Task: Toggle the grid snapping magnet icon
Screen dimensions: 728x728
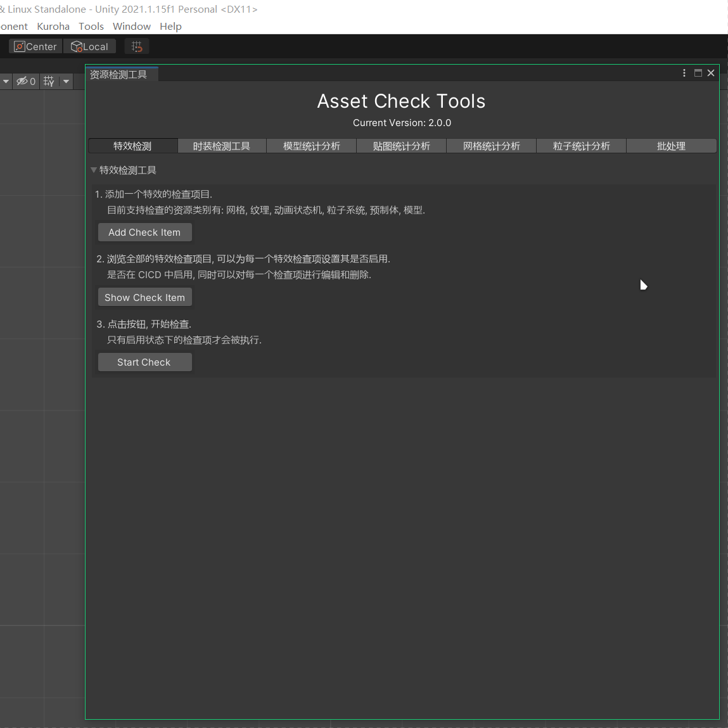Action: (x=136, y=46)
